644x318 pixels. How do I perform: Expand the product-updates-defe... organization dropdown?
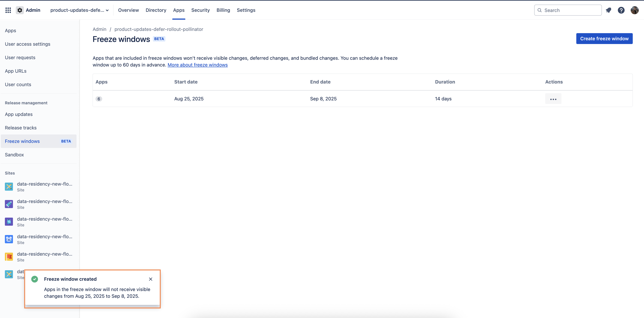(x=80, y=10)
